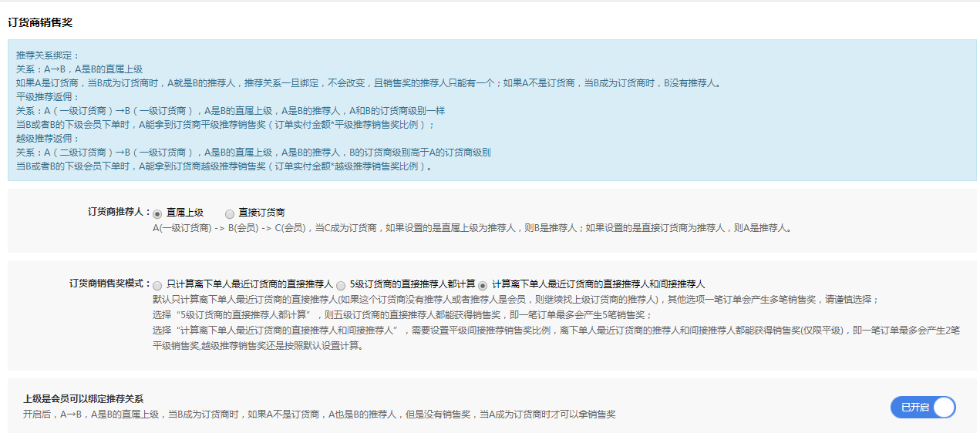Toggle the 已开启 switch off
The width and height of the screenshot is (980, 433).
point(922,408)
